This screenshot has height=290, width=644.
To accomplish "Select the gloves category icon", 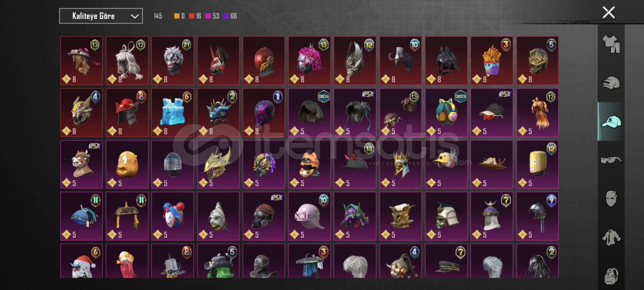I will (x=611, y=83).
